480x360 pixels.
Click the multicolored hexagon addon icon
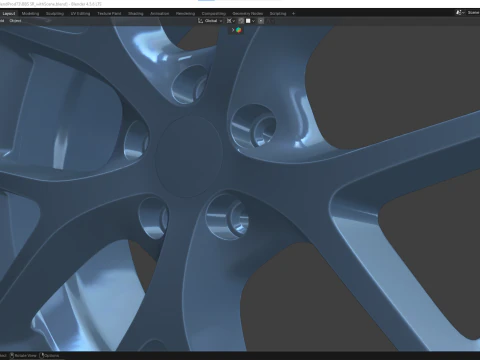pos(239,30)
